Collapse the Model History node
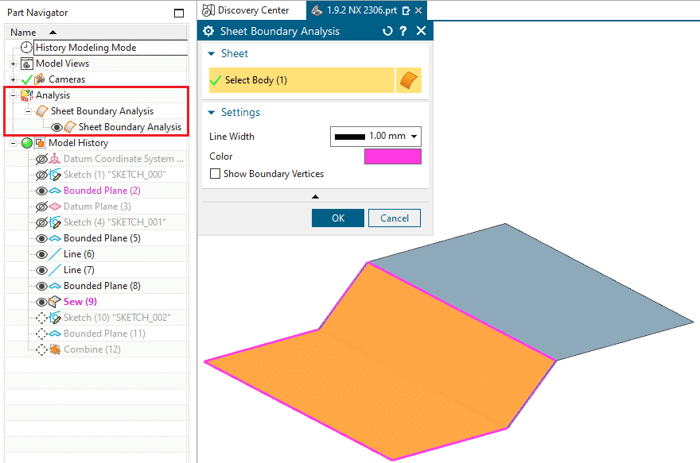Screen dimensions: 700x463 [13, 143]
